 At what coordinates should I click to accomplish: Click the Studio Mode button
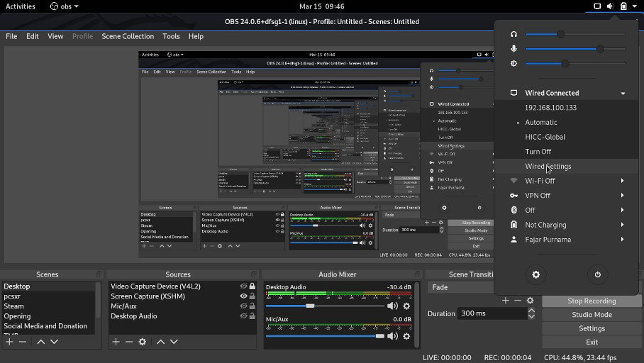[x=592, y=315]
